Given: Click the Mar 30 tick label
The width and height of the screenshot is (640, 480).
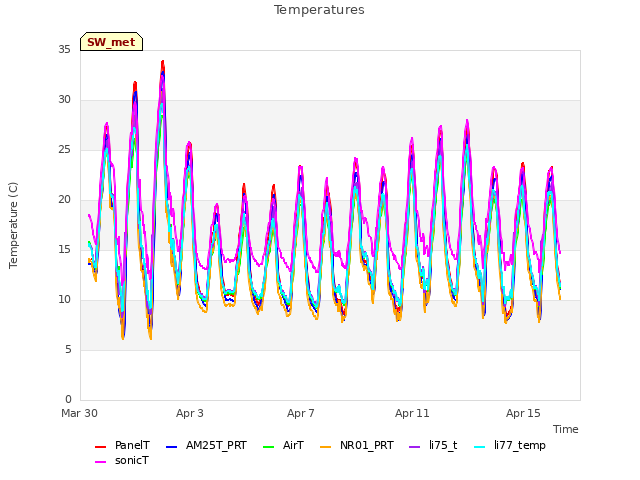Looking at the screenshot, I should pyautogui.click(x=79, y=413).
